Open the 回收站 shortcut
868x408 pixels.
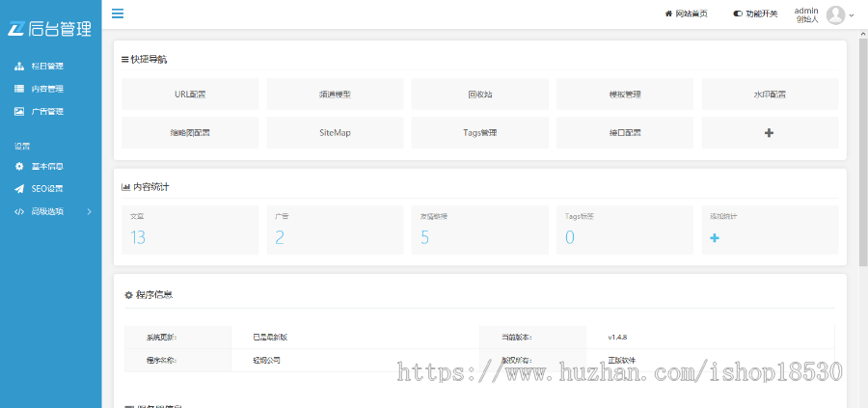click(x=480, y=95)
